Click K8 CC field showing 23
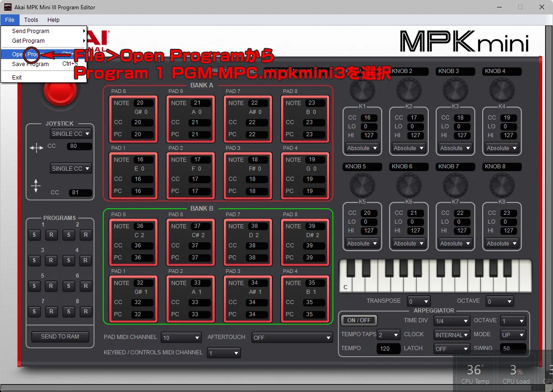553x392 pixels. click(x=509, y=213)
